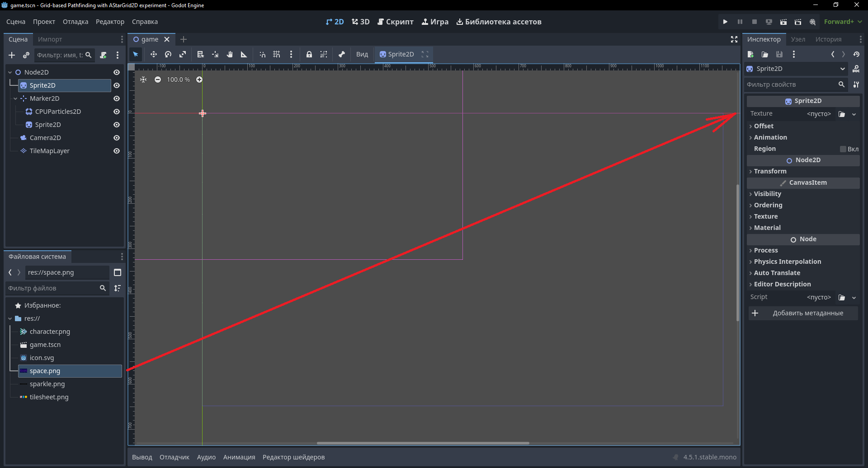Collapse the Marker2D tree node

(15, 98)
